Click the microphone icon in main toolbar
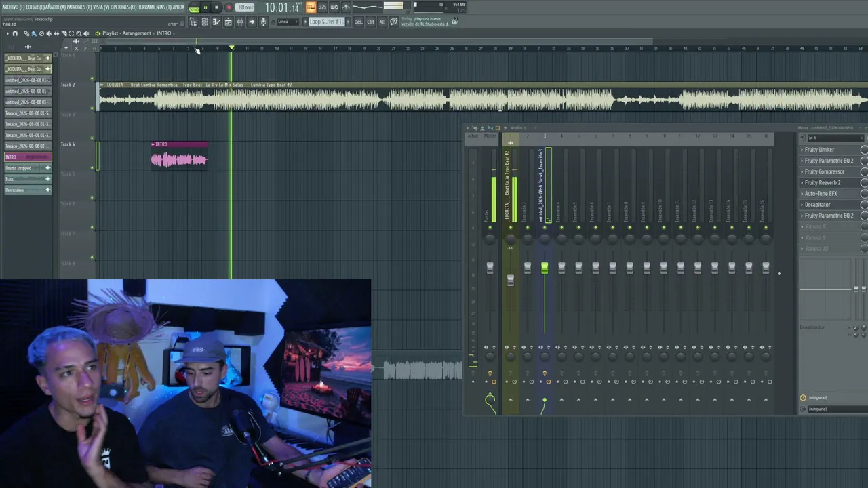Image resolution: width=868 pixels, height=488 pixels. 264,22
